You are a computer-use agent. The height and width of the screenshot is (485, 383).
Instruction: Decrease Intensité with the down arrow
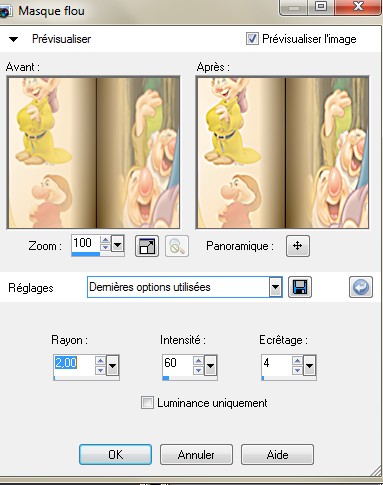(199, 370)
